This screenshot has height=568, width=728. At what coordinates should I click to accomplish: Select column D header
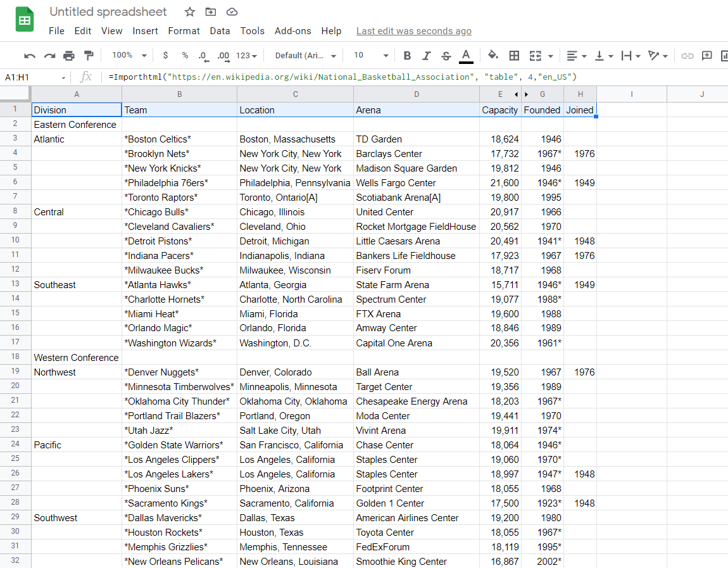[x=417, y=94]
